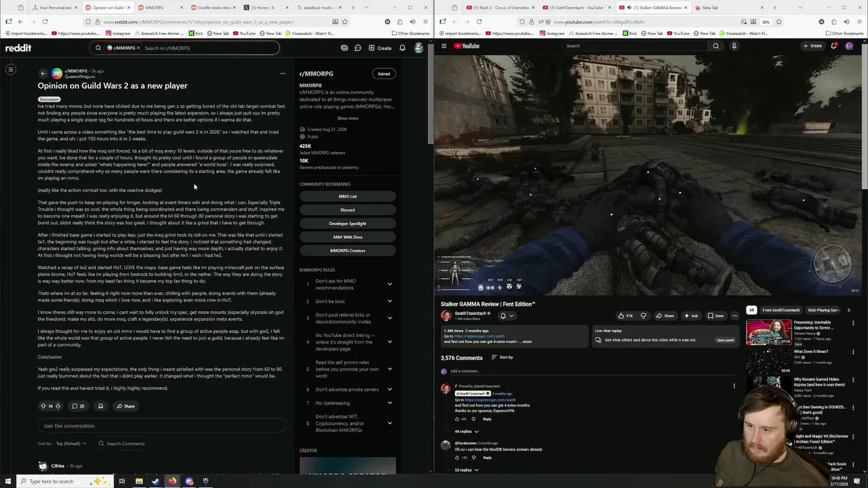Expand the 44 replies thread
This screenshot has height=488, width=868.
pos(466,431)
